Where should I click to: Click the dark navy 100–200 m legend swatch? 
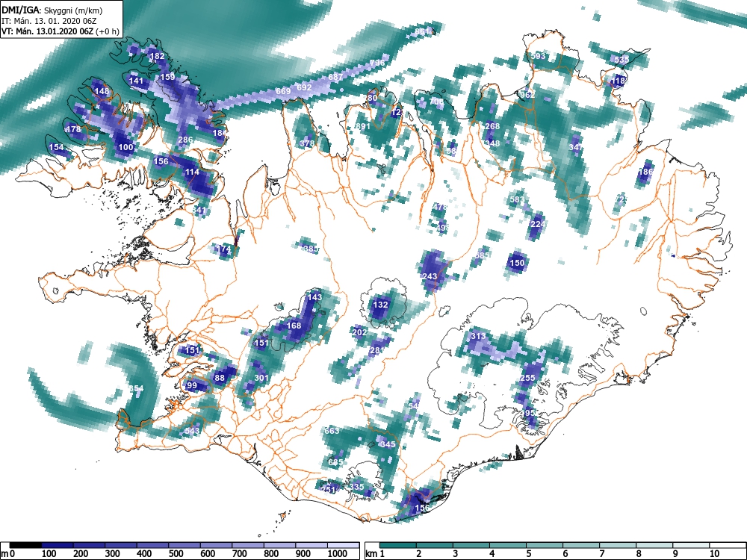coord(58,545)
